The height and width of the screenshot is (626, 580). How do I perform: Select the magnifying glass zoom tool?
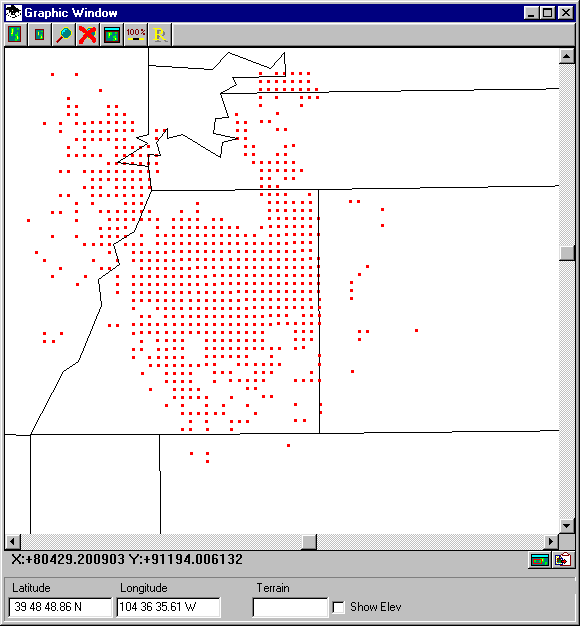(x=64, y=35)
